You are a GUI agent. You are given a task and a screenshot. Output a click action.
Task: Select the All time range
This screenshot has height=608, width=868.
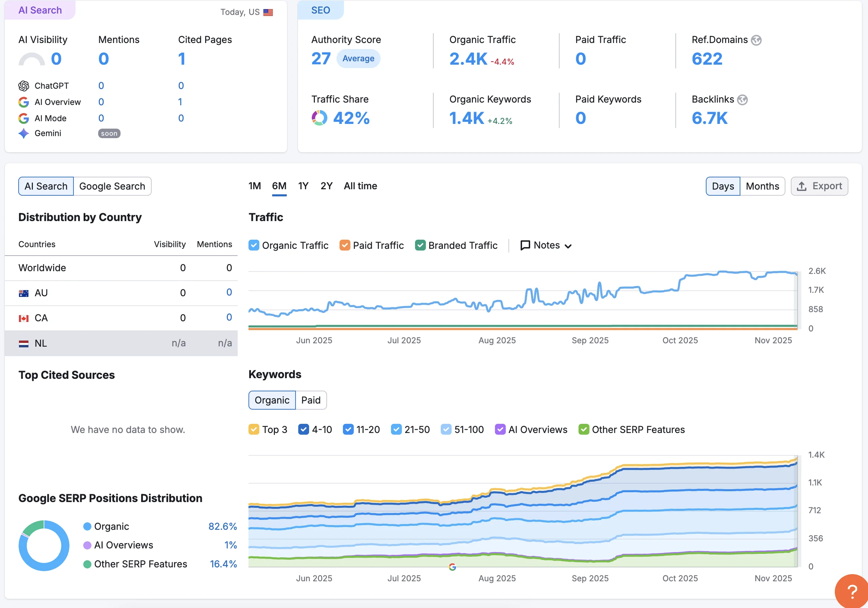coord(361,186)
